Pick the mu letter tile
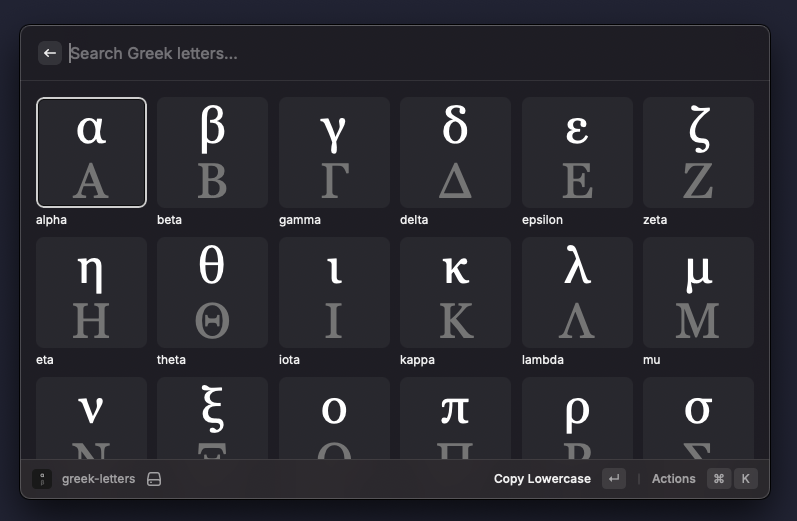Image resolution: width=797 pixels, height=521 pixels. pos(698,292)
